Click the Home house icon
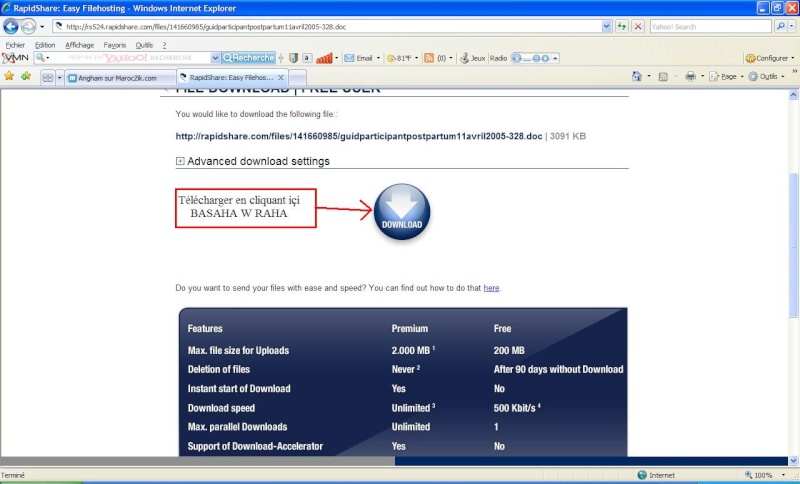 pyautogui.click(x=636, y=77)
